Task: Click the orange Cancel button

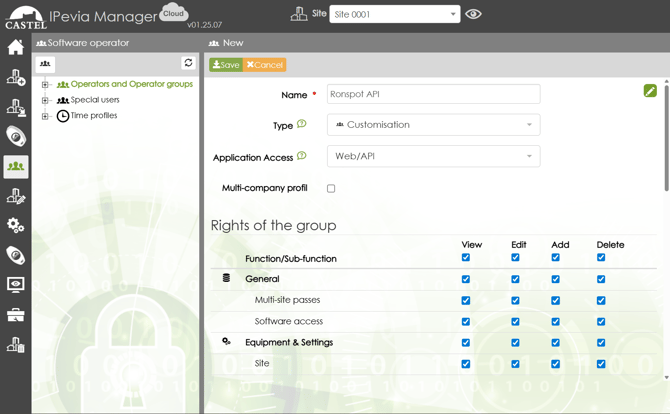Action: point(265,64)
